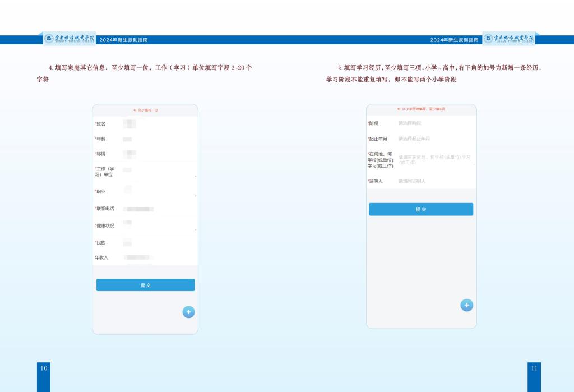This screenshot has height=392, width=574.
Task: Click the 证明人 input field
Action: pos(434,181)
